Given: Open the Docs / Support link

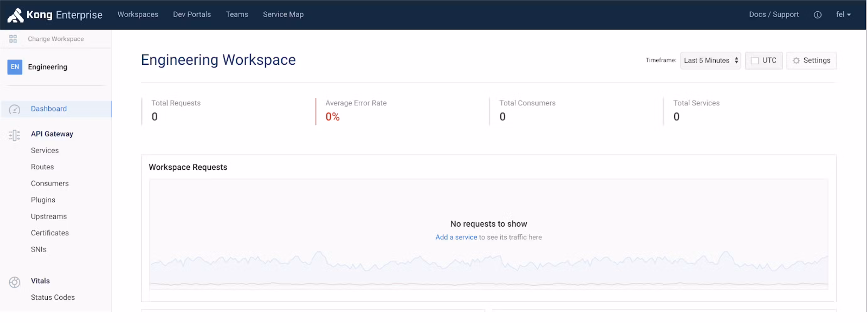Looking at the screenshot, I should tap(774, 14).
